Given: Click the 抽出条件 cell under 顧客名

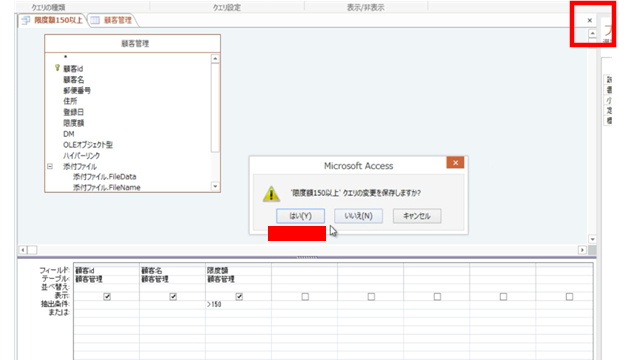Looking at the screenshot, I should coord(173,304).
